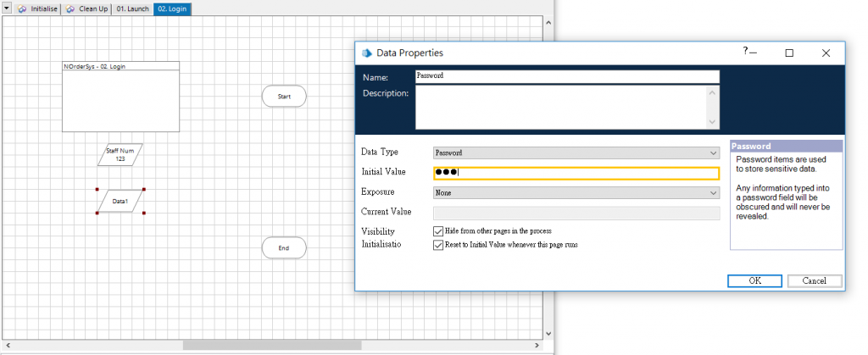Select the Staff Num data item
868x355 pixels.
point(120,155)
